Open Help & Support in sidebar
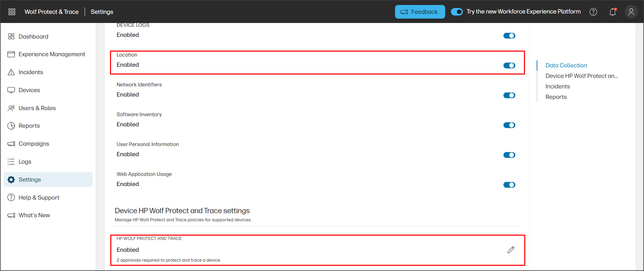Viewport: 644px width, 271px height. coord(39,197)
